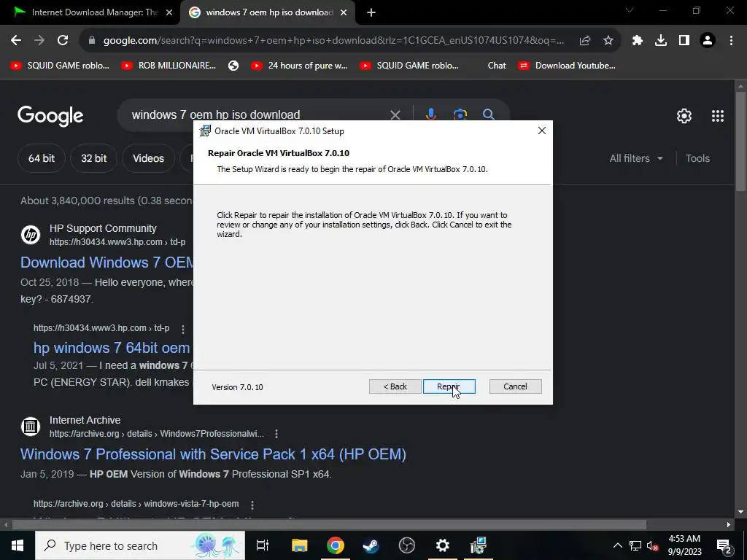Open Task View on taskbar
The height and width of the screenshot is (560, 747).
[x=262, y=545]
